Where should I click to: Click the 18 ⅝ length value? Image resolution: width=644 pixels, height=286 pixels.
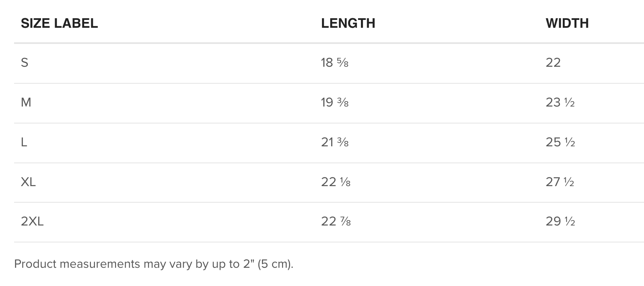click(334, 63)
